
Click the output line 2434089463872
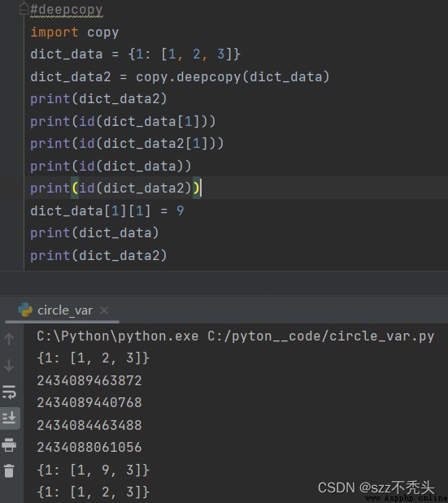(89, 380)
